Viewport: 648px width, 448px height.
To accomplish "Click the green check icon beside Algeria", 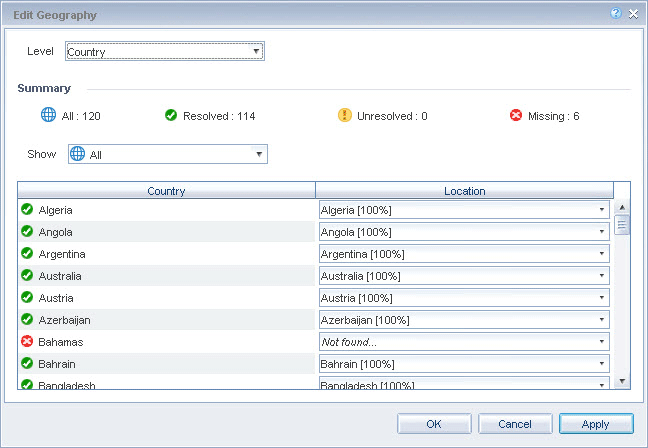I will [27, 210].
